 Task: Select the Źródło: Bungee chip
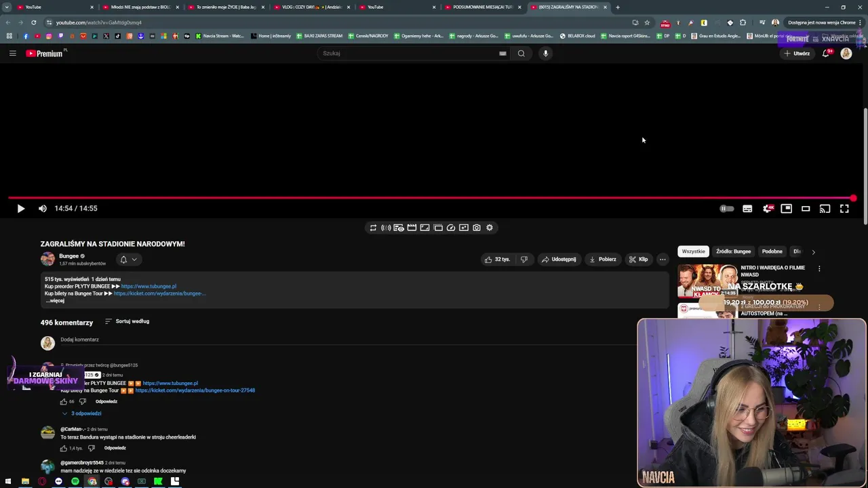pyautogui.click(x=734, y=251)
